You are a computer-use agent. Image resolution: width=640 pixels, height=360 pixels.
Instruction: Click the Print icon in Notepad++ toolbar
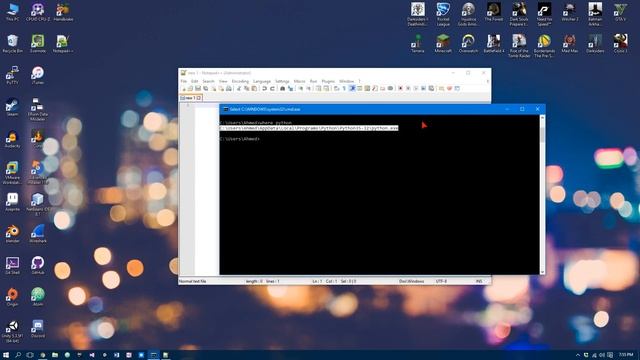229,88
